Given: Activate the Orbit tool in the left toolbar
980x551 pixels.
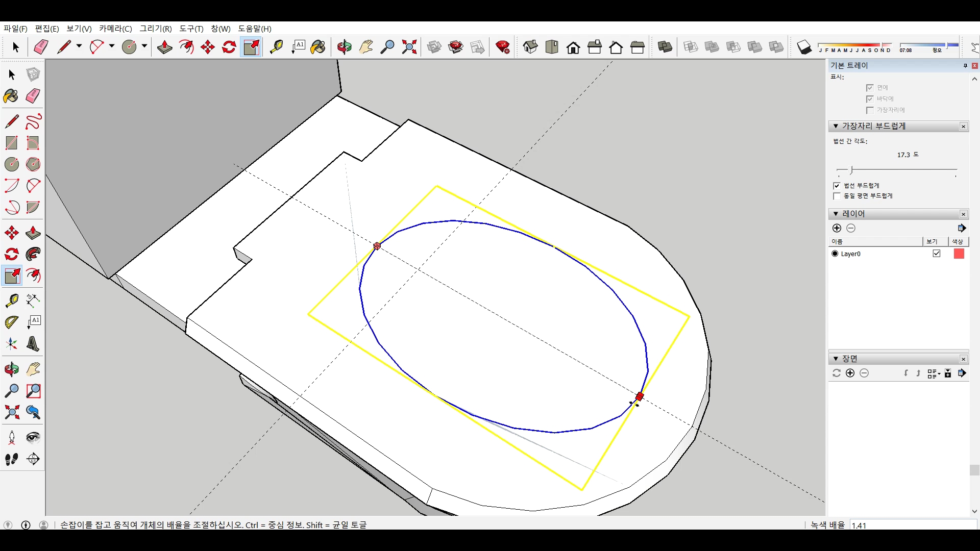Looking at the screenshot, I should [12, 369].
